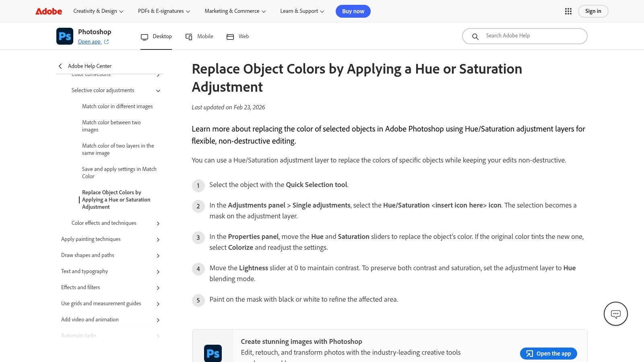This screenshot has width=644, height=362.
Task: Open the Learn & Support menu
Action: (302, 11)
